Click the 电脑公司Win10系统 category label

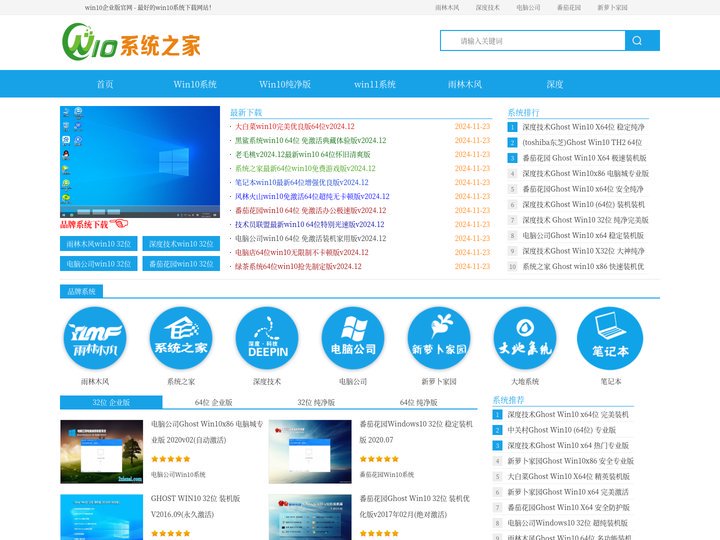pyautogui.click(x=178, y=474)
